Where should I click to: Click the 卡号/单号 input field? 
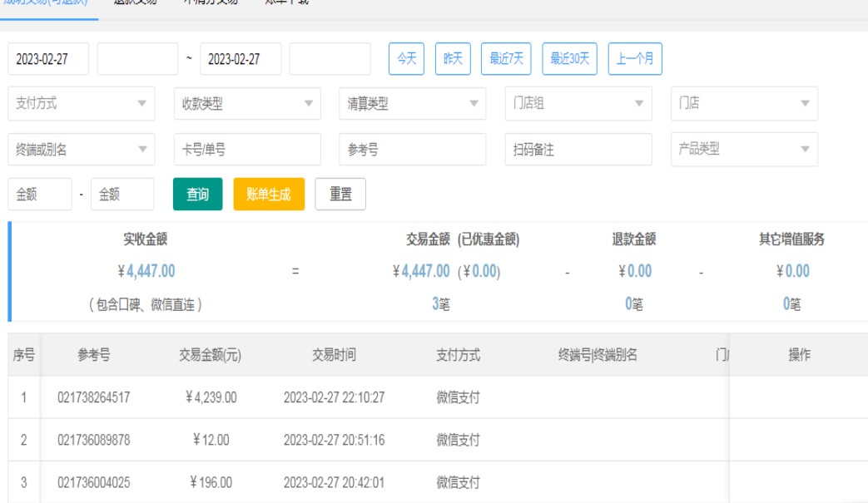(246, 150)
